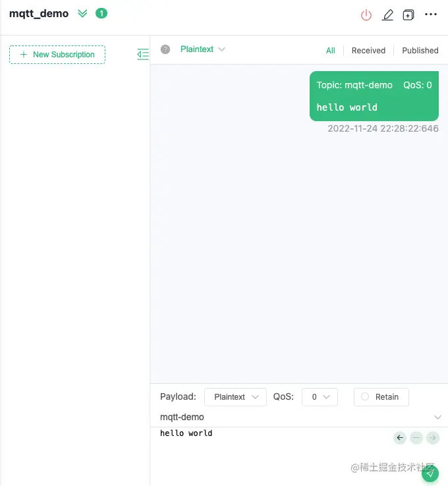
Task: Collapse the subscriptions sidebar panel icon
Action: pos(143,54)
